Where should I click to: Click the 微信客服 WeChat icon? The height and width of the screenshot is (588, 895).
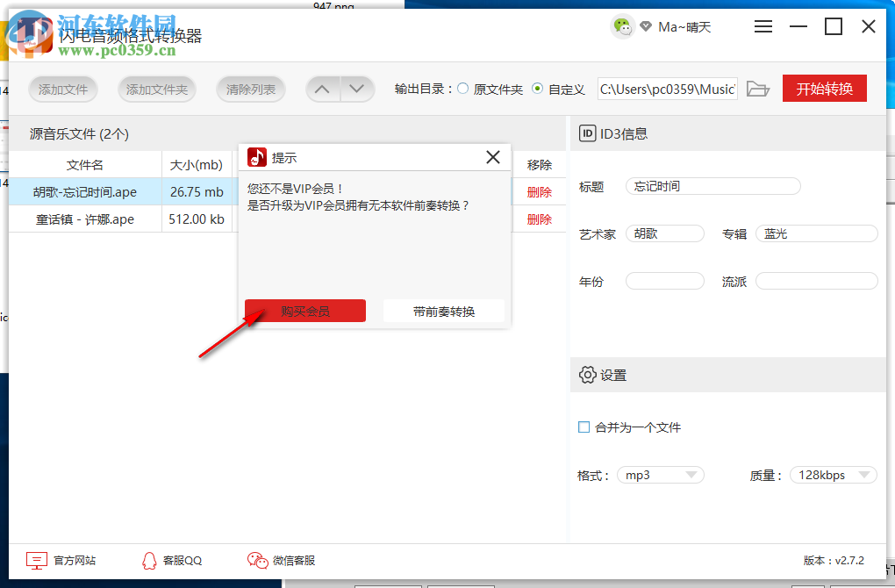[x=257, y=559]
